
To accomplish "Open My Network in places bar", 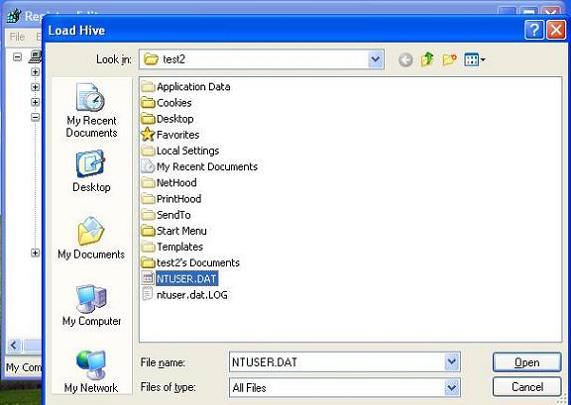I will click(91, 371).
